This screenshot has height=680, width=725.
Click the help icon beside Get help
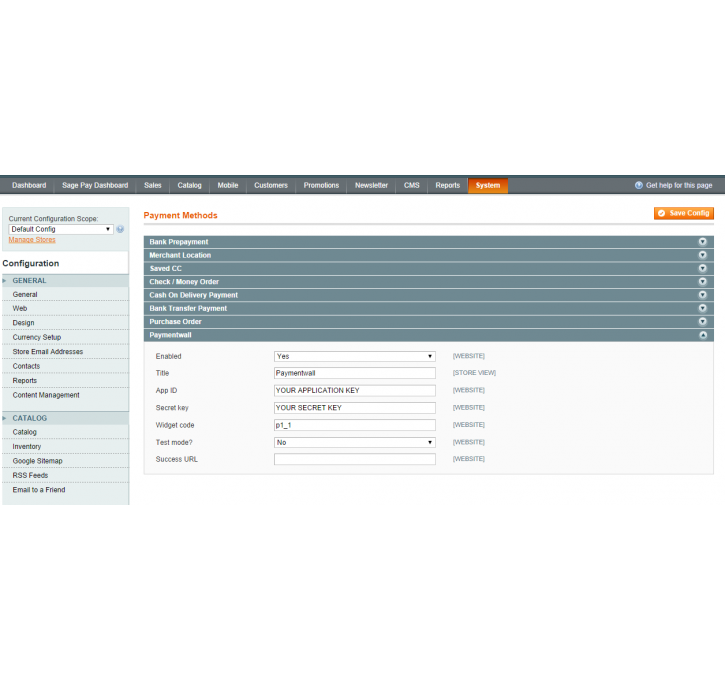(639, 185)
